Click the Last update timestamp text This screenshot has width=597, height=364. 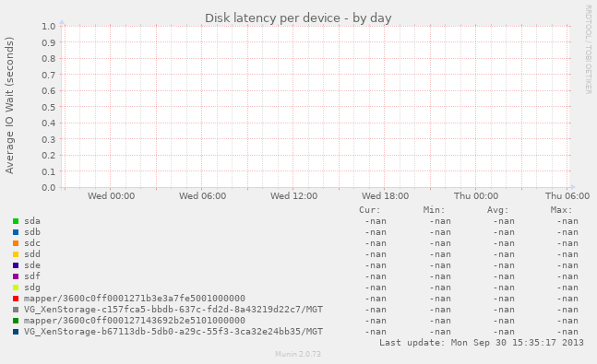point(482,343)
